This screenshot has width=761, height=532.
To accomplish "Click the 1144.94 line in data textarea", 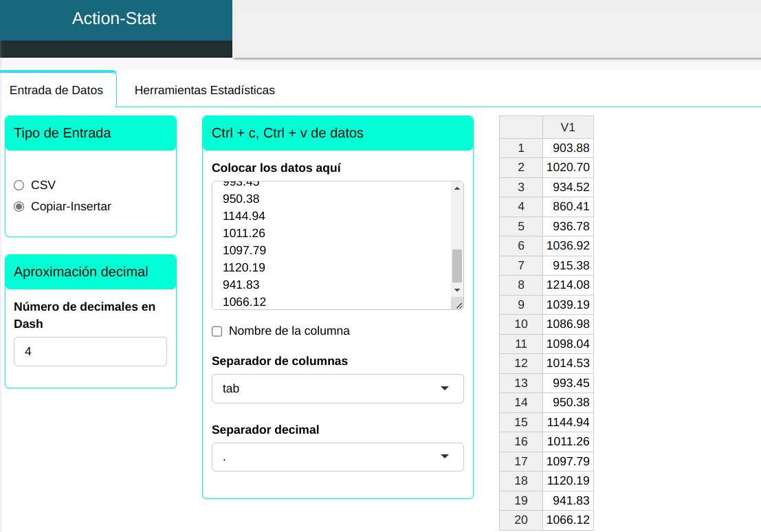I will tap(244, 216).
